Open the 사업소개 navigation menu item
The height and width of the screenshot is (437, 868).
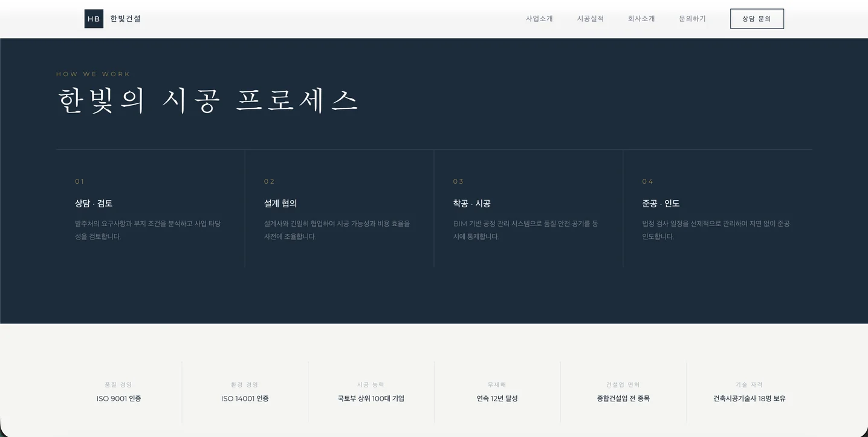click(x=539, y=18)
